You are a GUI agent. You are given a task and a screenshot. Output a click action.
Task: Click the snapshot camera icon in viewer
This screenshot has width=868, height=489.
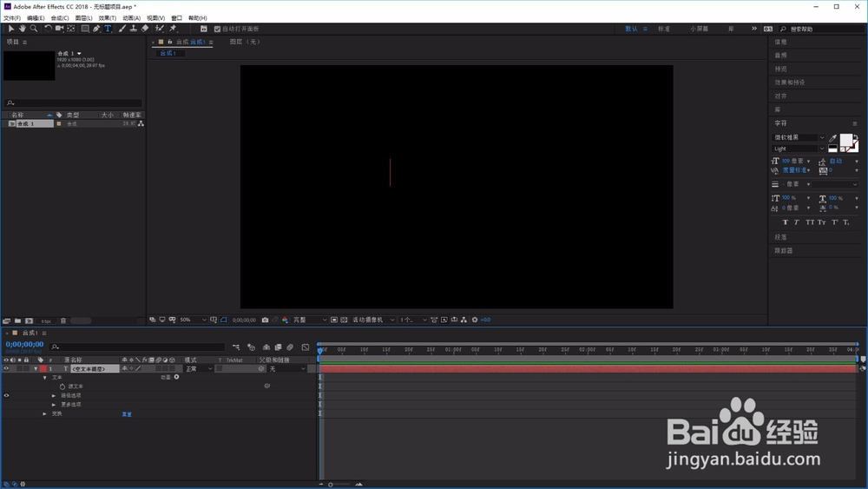click(265, 320)
